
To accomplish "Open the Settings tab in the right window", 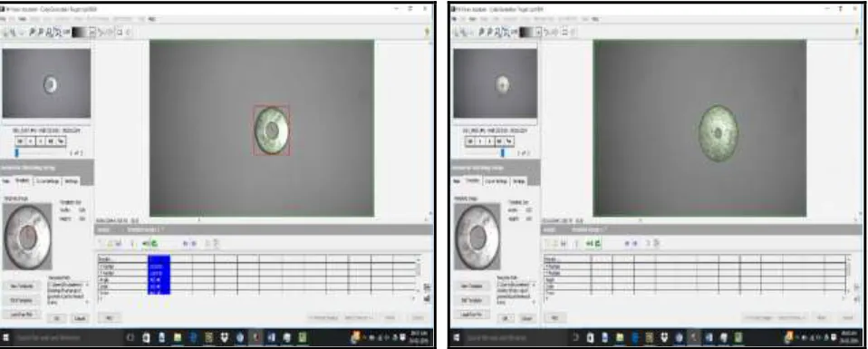I will [519, 180].
